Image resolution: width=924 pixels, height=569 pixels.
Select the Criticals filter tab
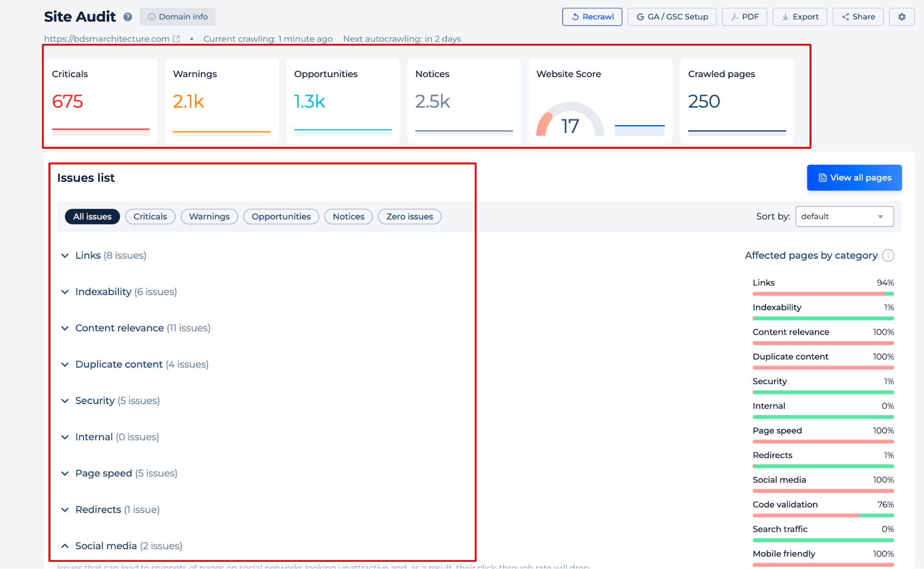pyautogui.click(x=150, y=216)
